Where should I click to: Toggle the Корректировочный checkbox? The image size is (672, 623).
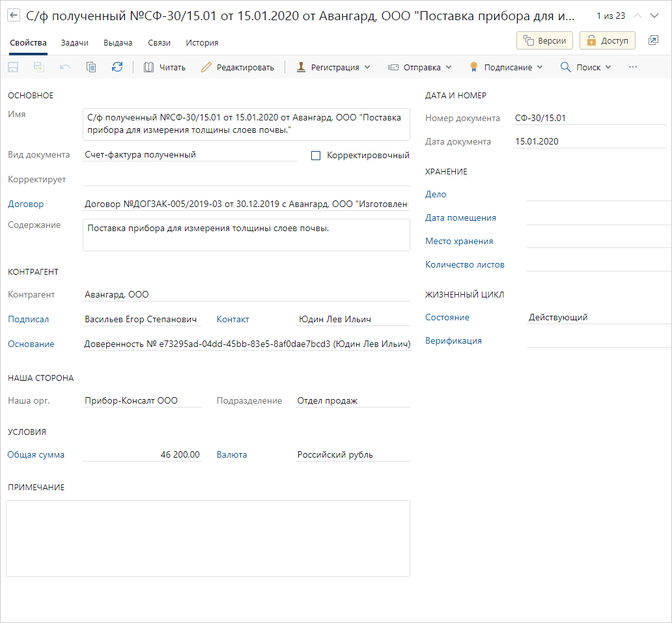(316, 156)
